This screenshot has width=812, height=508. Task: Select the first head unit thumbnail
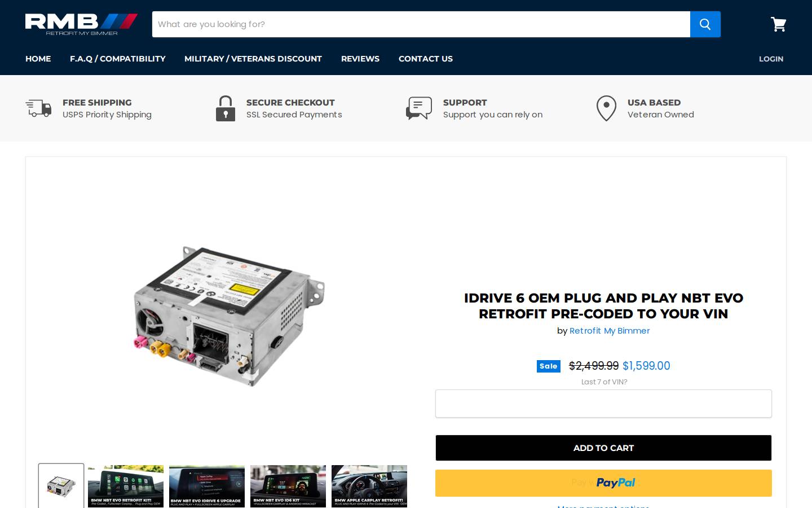click(x=61, y=486)
